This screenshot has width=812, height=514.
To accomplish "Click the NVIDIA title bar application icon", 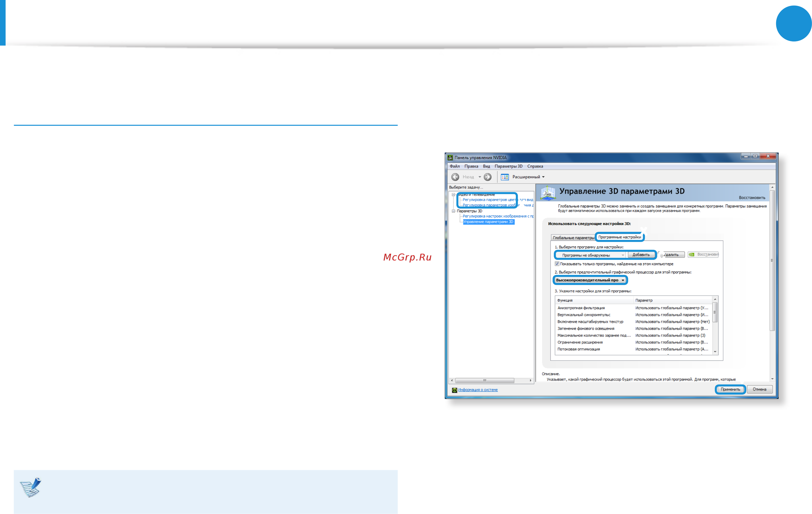I will point(450,157).
